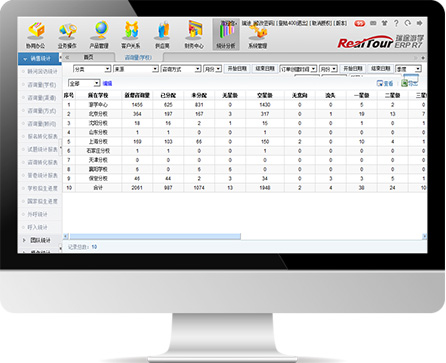446x363 pixels.
Task: Click the 导出 export icon button
Action: tap(409, 83)
